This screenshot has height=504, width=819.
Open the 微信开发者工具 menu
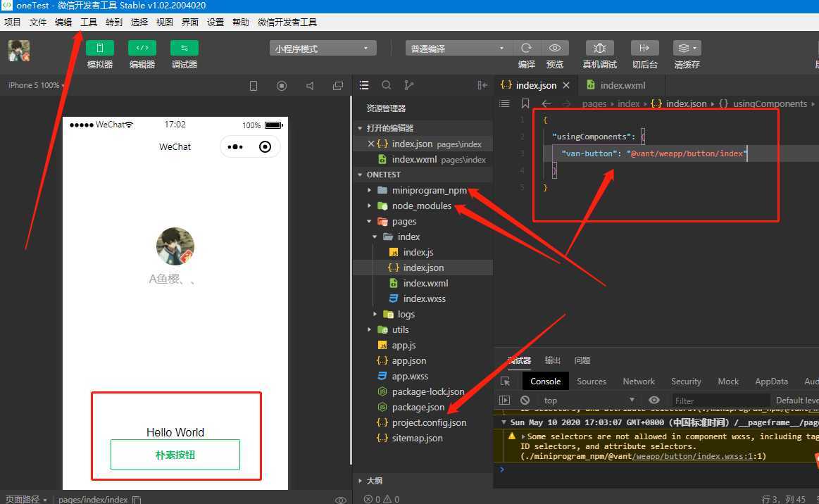pyautogui.click(x=287, y=22)
